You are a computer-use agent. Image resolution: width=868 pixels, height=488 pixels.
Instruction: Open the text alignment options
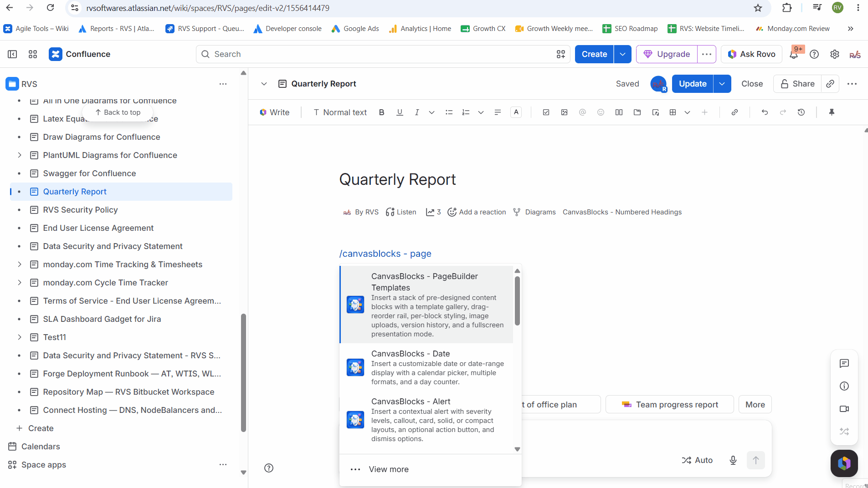(x=498, y=112)
